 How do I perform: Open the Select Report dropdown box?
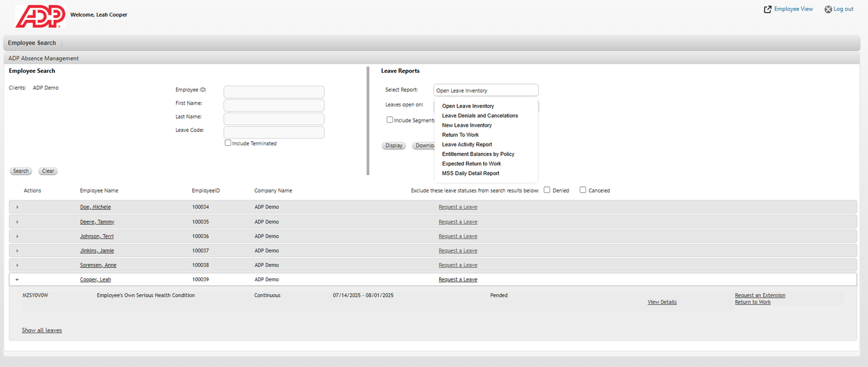pos(486,90)
